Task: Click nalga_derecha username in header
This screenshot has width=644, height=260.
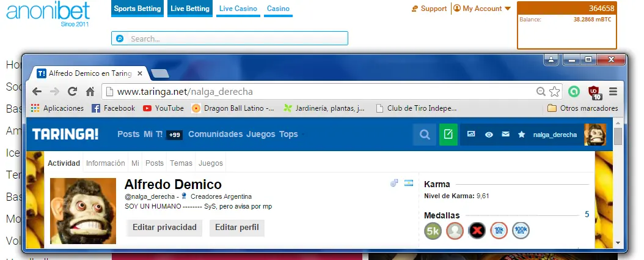Action: (x=555, y=135)
